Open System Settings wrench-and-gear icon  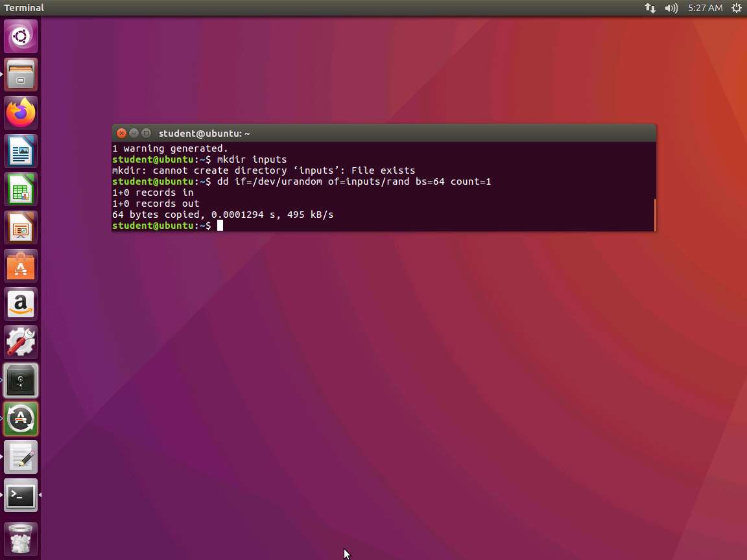(21, 342)
